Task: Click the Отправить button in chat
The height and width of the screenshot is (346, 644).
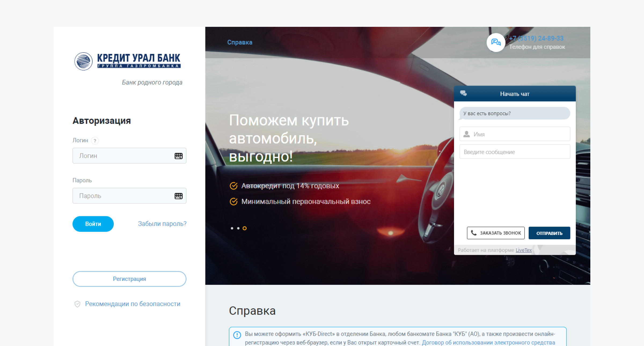Action: coord(549,233)
